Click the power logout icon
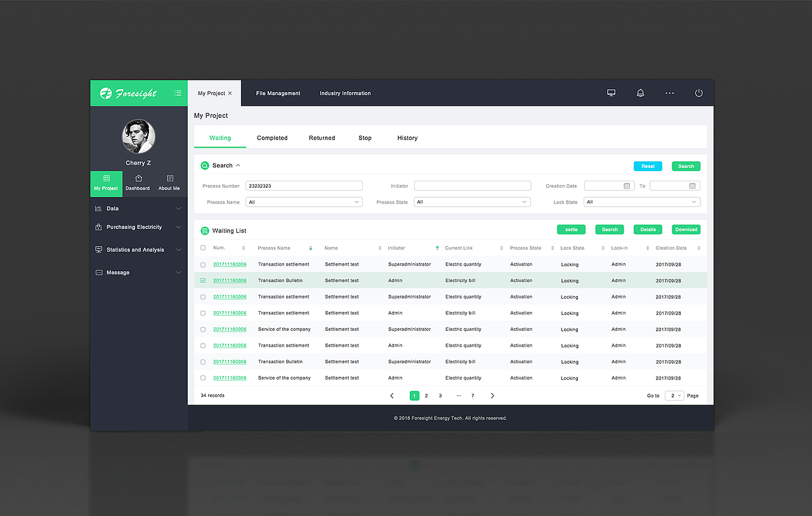This screenshot has width=812, height=516. tap(699, 93)
